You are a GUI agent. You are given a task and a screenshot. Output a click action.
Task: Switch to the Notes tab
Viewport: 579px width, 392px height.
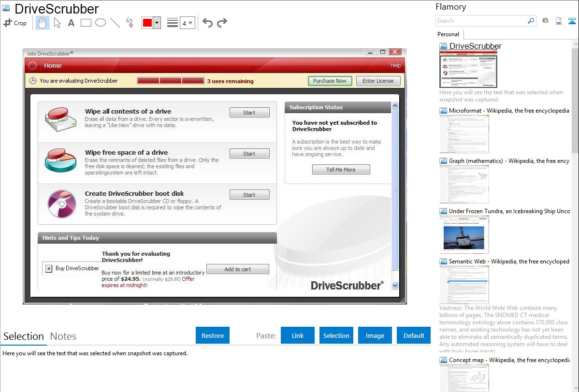pyautogui.click(x=63, y=336)
